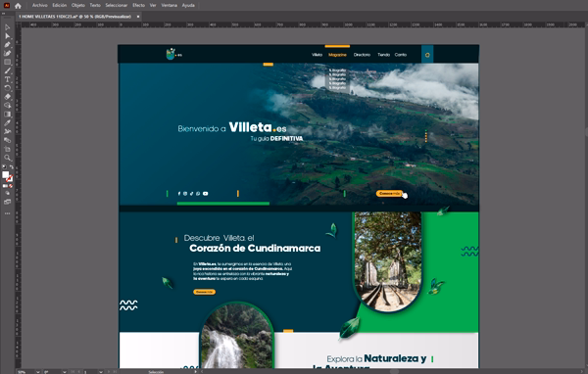
Task: Click the YouTube icon in hero social row
Action: pos(205,194)
